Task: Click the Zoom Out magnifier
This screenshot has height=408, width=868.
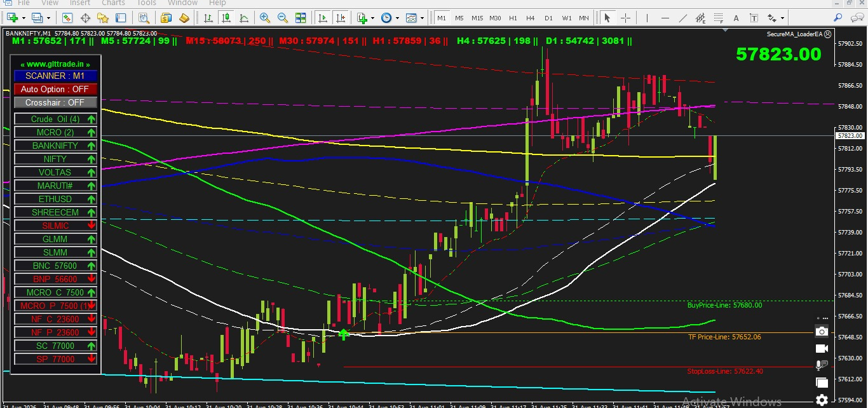Action: 283,18
